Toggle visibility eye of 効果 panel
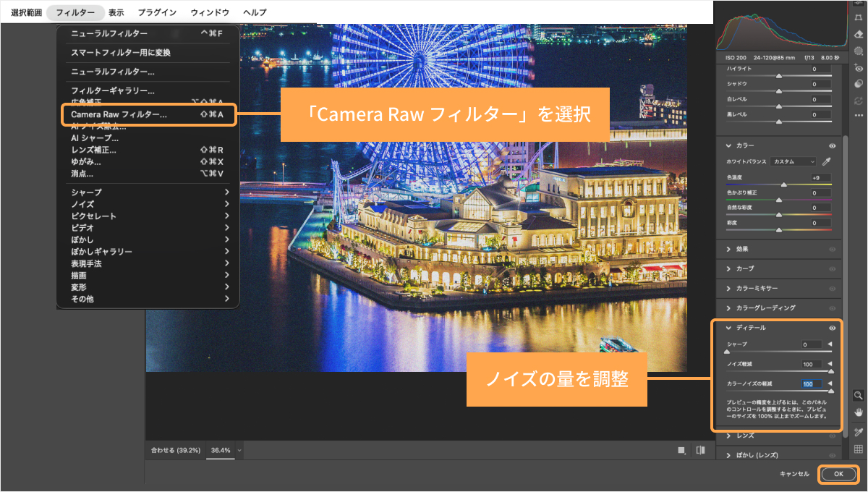Viewport: 868px width, 492px height. coord(832,249)
